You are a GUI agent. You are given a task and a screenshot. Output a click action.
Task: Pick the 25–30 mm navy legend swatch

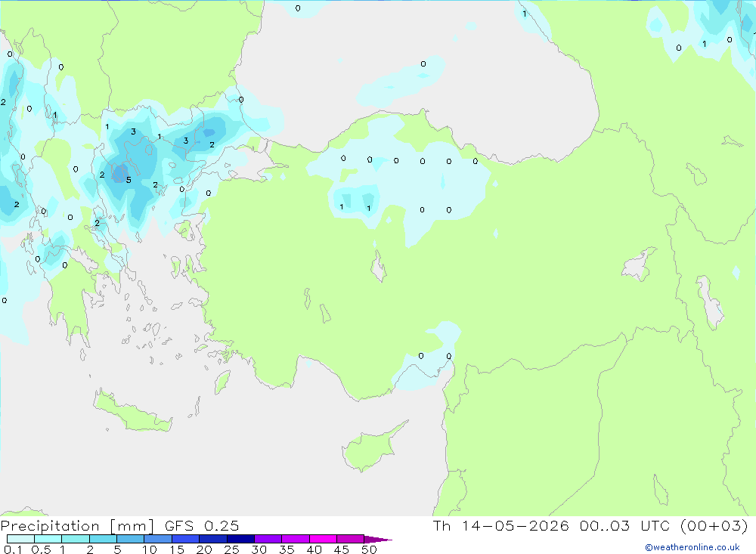(x=240, y=539)
